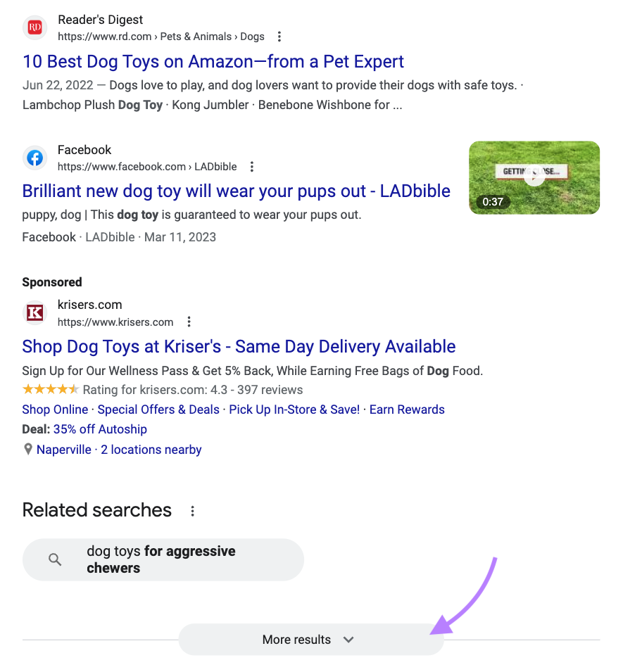623x672 pixels.
Task: Click the Reader's Digest favicon
Action: [34, 27]
